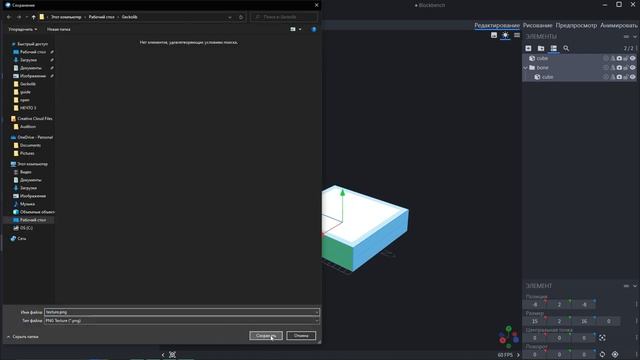Go forward in the save dialog
This screenshot has height=360, width=640.
coord(19,17)
